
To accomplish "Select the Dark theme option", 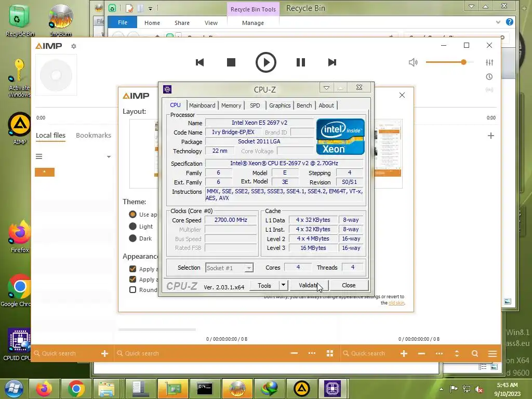I will coord(132,238).
